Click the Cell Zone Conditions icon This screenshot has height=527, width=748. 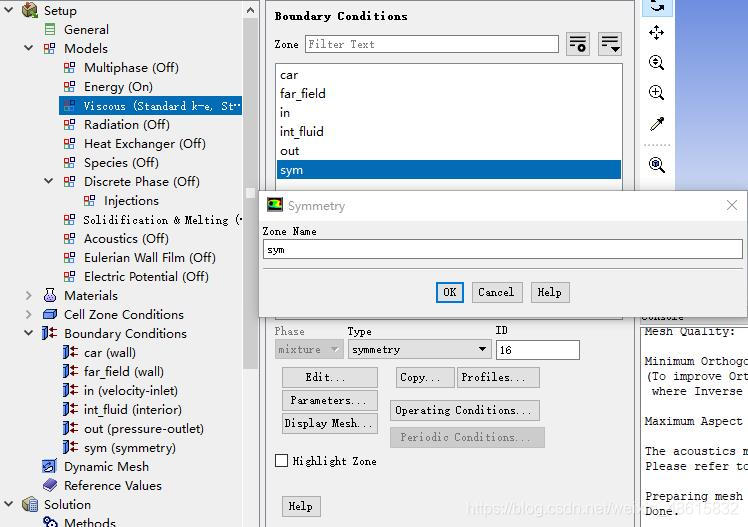[x=50, y=314]
